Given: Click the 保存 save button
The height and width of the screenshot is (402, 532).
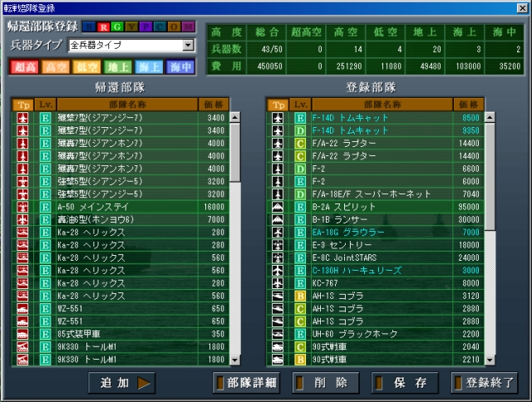Looking at the screenshot, I should [405, 383].
